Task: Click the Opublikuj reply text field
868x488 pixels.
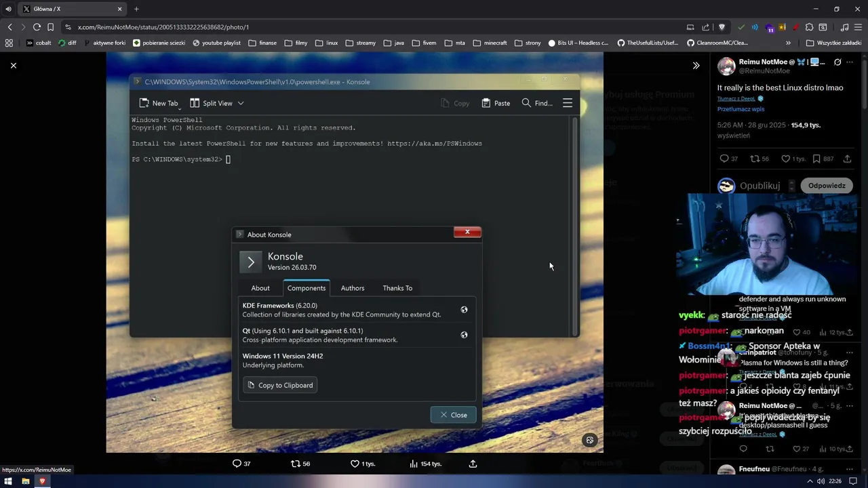Action: 760,186
